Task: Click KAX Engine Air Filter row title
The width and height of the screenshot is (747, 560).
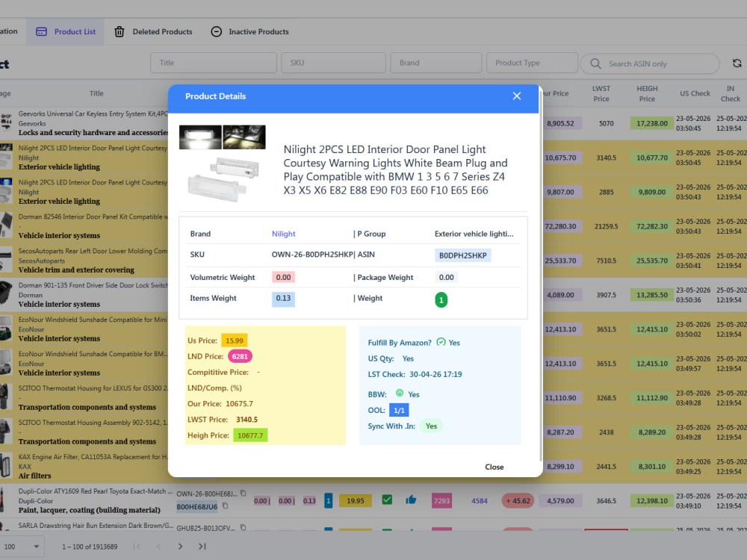Action: [x=93, y=457]
